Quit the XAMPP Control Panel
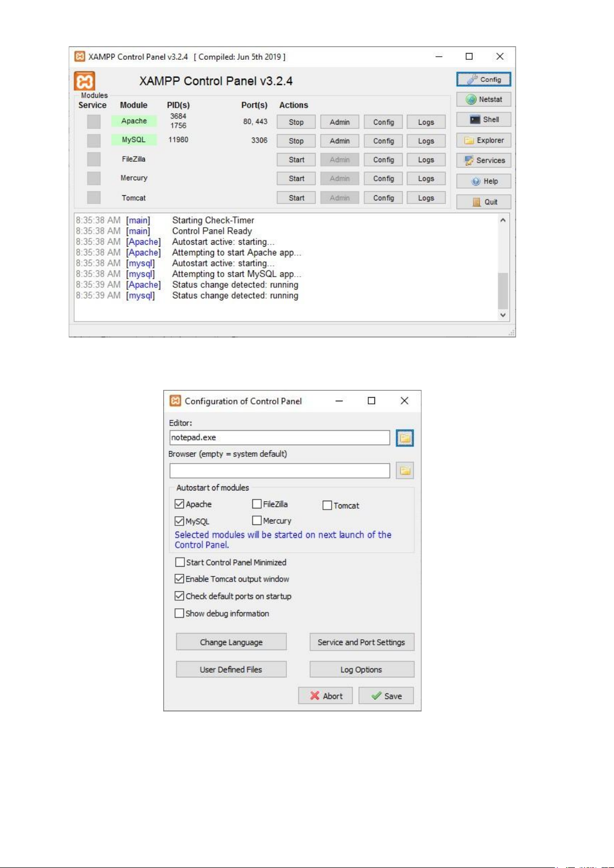Screen dimensions: 614x868 click(483, 202)
